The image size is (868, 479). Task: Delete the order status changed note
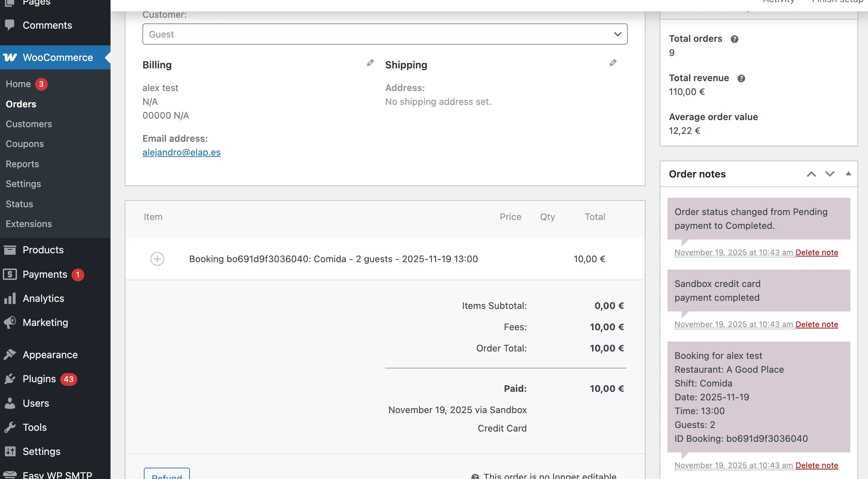click(817, 252)
